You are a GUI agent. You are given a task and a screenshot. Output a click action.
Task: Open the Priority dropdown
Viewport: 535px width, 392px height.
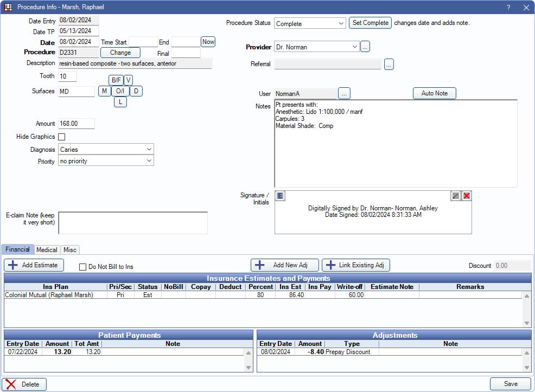(106, 161)
